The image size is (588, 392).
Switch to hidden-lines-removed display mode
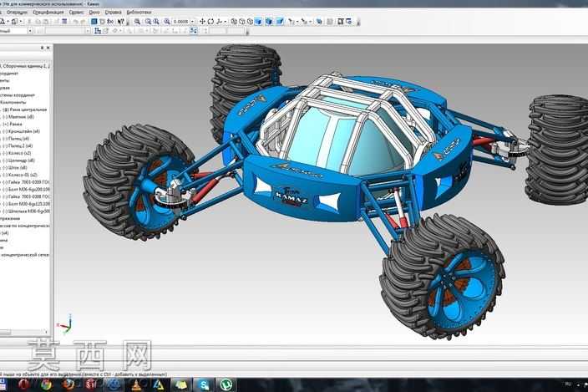click(242, 22)
